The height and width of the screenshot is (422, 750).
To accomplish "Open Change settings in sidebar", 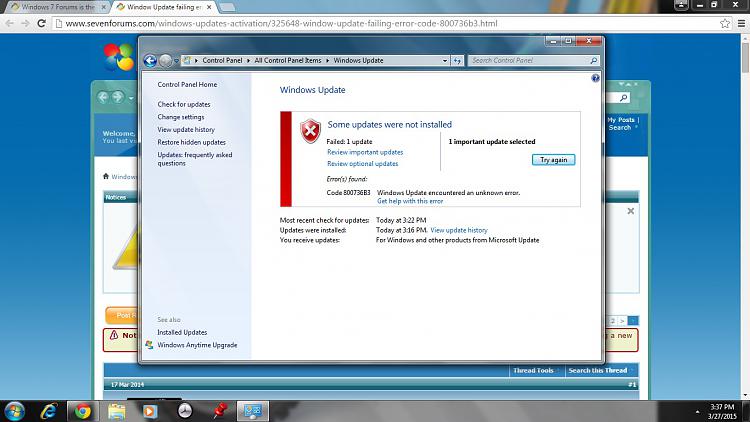I will 181,117.
